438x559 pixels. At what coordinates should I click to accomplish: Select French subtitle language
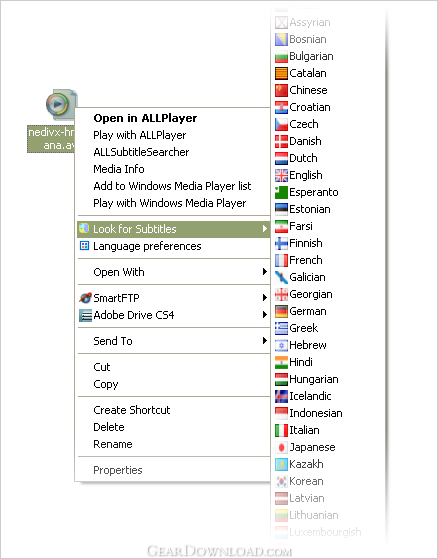coord(305,260)
